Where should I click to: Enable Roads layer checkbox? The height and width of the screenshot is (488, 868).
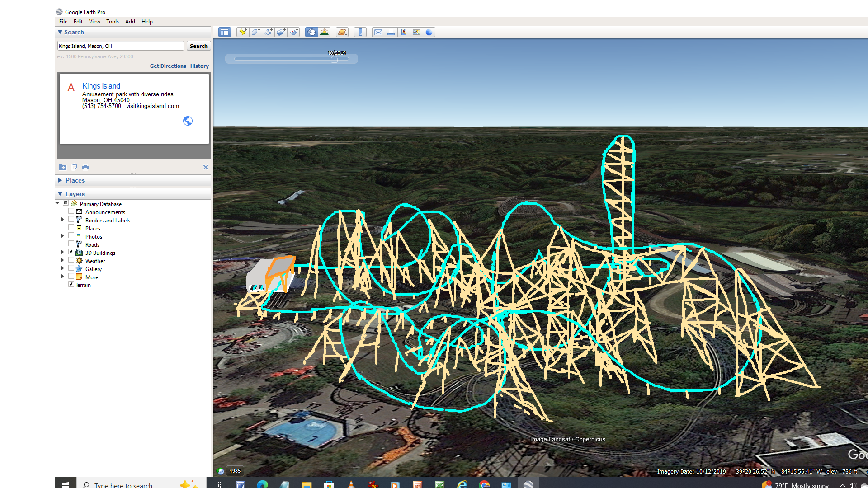click(71, 244)
